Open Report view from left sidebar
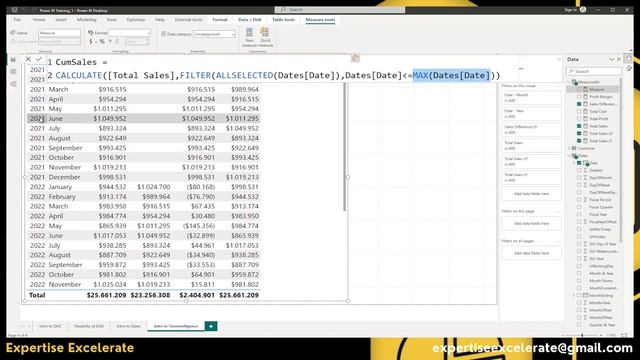This screenshot has width=640, height=360. tap(13, 60)
